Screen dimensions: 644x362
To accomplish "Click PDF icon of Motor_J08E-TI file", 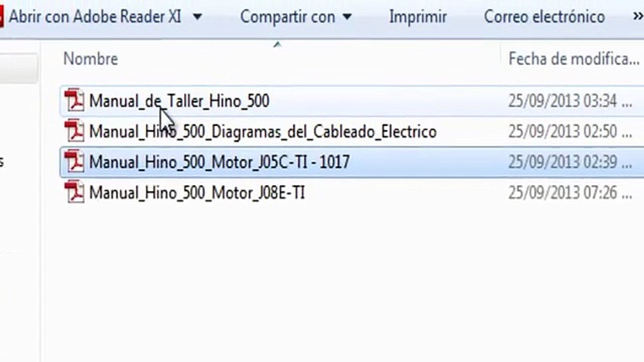I will 74,192.
